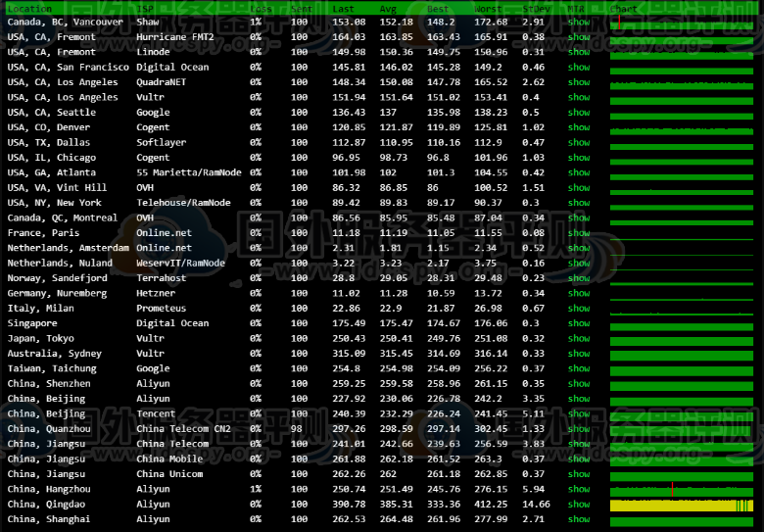Click 'show' for Hangzhou Aliyun row

pos(578,489)
